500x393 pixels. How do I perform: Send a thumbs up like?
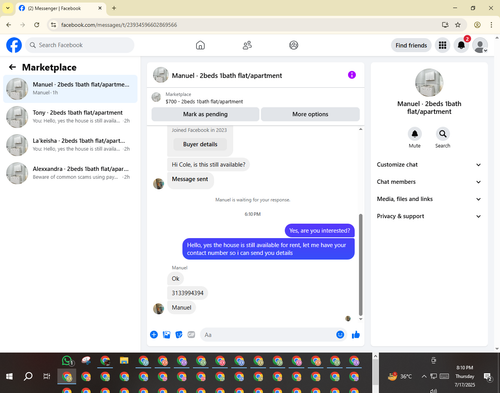[356, 335]
